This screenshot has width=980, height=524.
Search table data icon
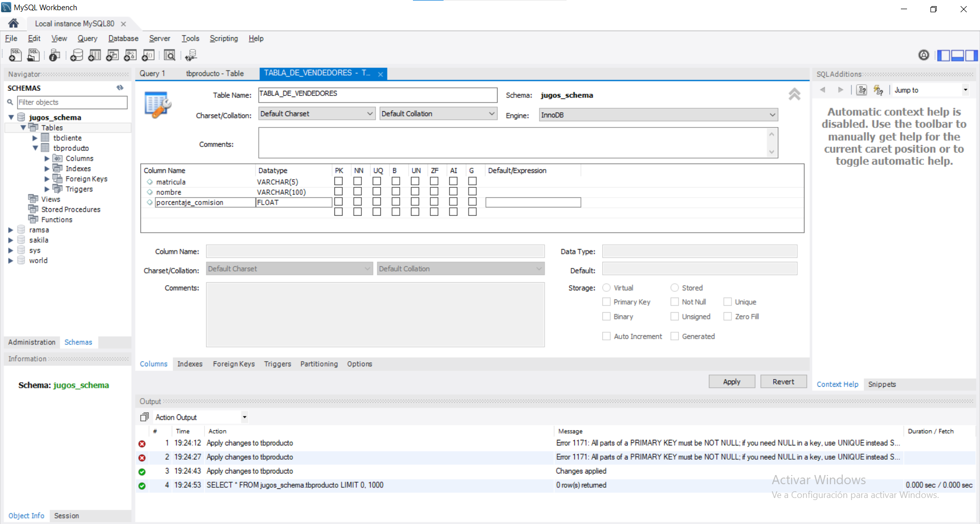click(x=169, y=55)
